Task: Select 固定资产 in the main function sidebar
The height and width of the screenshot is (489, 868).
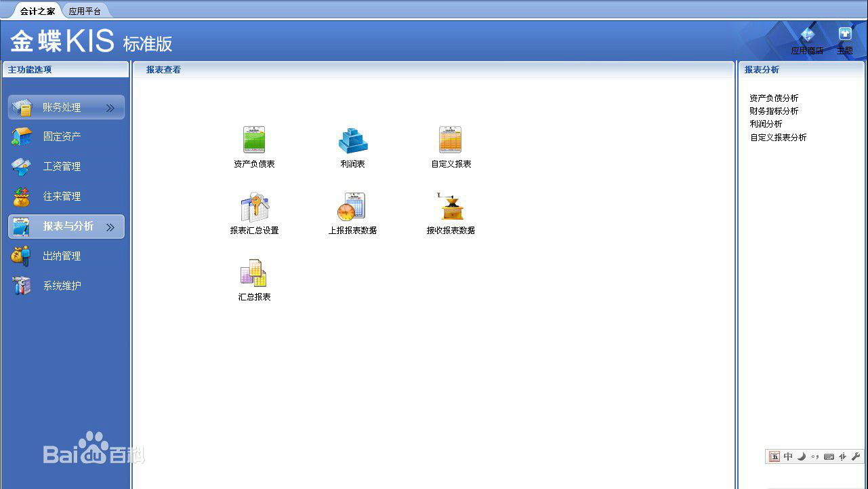Action: point(66,136)
